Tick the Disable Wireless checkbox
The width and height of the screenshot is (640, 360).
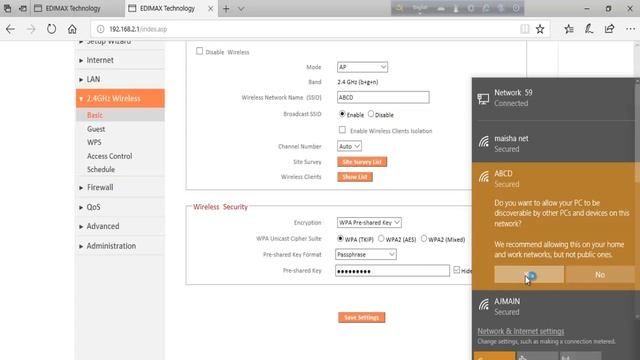click(x=199, y=51)
